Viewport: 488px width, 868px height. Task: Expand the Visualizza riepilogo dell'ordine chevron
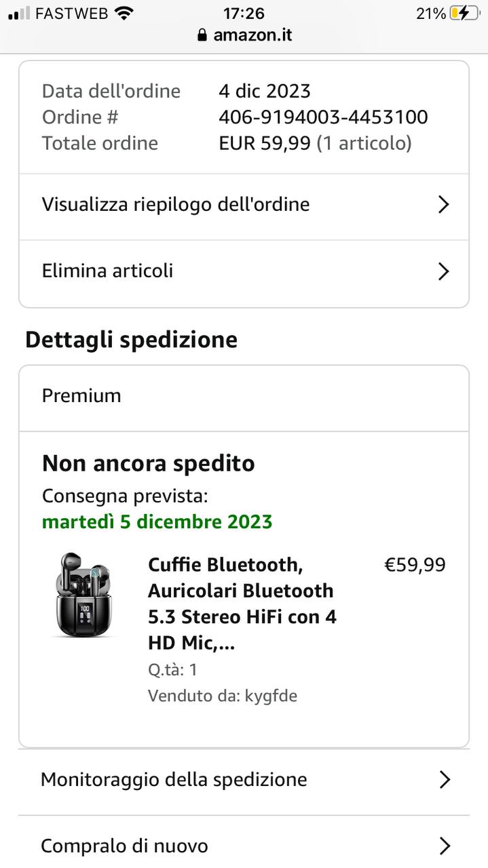[x=443, y=205]
